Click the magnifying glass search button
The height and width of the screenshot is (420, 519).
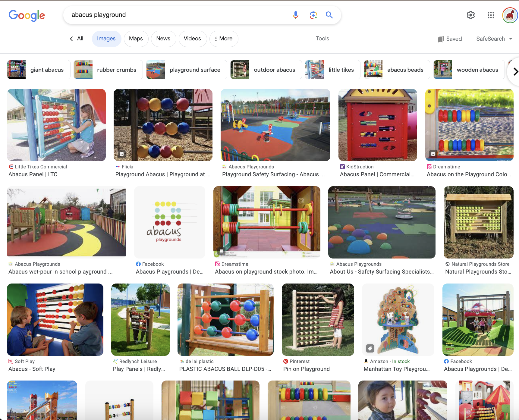coord(329,15)
